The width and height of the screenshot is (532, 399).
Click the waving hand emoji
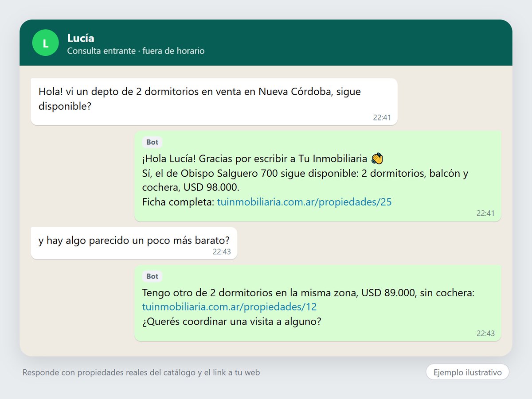coord(376,159)
